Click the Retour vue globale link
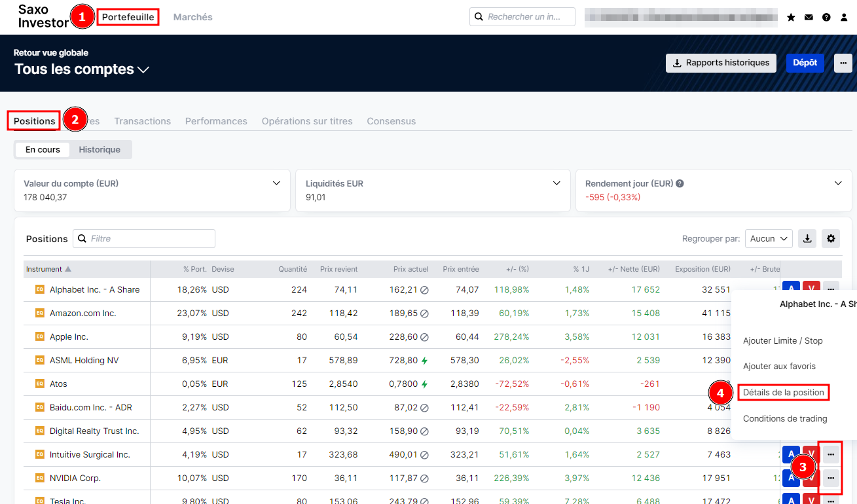 click(50, 52)
